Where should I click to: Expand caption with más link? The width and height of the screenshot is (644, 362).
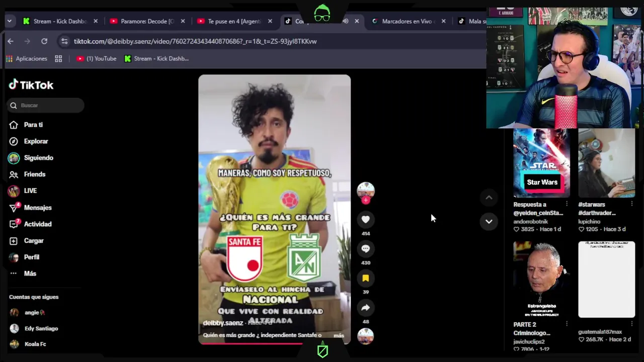[x=339, y=335]
